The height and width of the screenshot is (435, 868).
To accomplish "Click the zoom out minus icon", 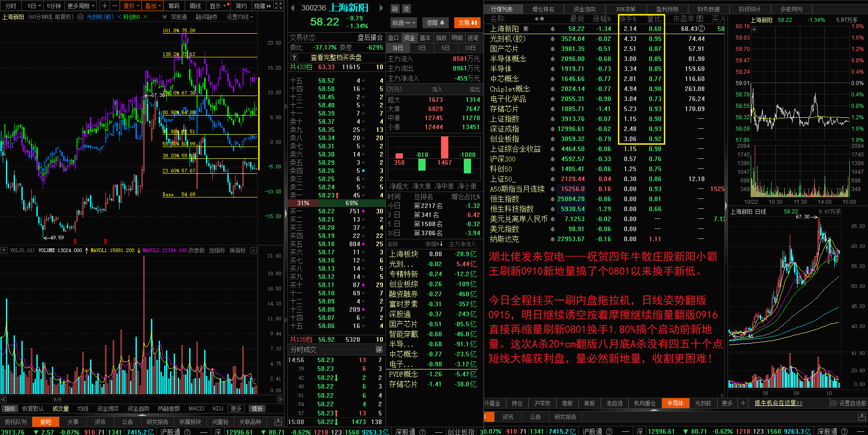I will [115, 6].
